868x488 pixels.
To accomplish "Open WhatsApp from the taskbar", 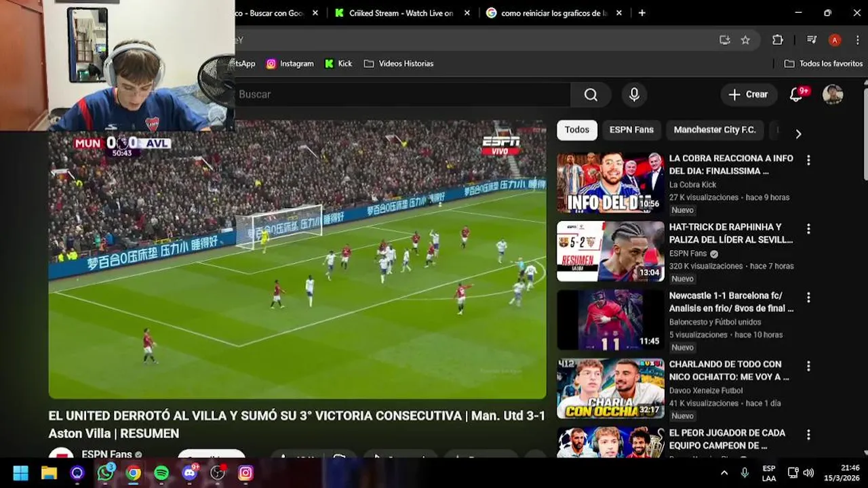I will 105,473.
